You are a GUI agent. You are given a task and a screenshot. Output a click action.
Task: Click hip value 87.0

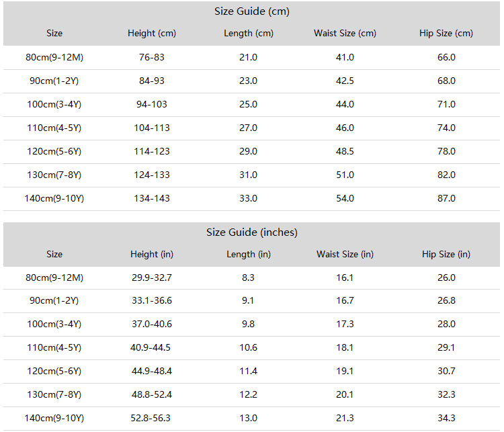tap(446, 198)
